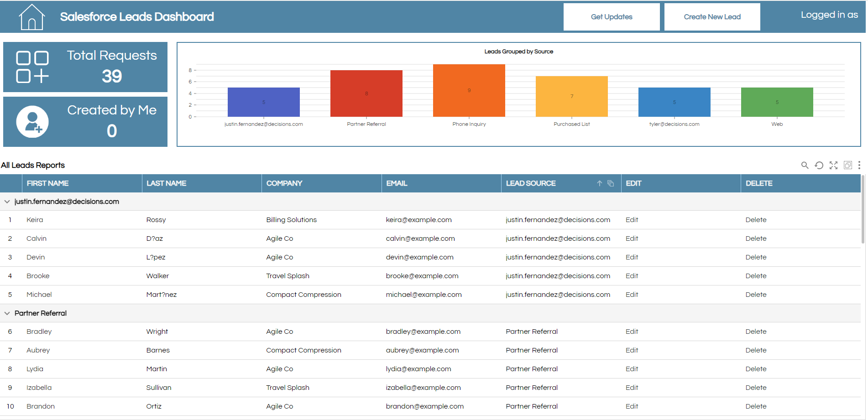The image size is (868, 420).
Task: Click the blue justin.fernandez chart bar
Action: [264, 102]
